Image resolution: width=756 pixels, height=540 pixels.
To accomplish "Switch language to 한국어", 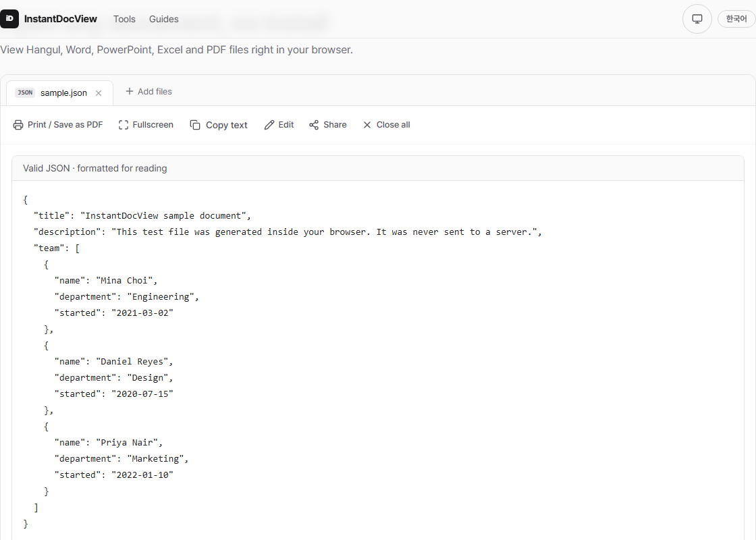I will click(x=736, y=19).
